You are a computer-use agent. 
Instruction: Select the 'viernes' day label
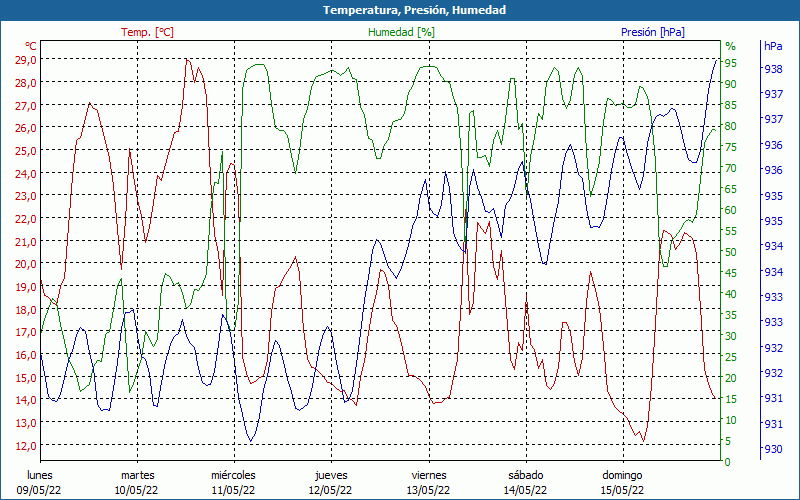429,476
